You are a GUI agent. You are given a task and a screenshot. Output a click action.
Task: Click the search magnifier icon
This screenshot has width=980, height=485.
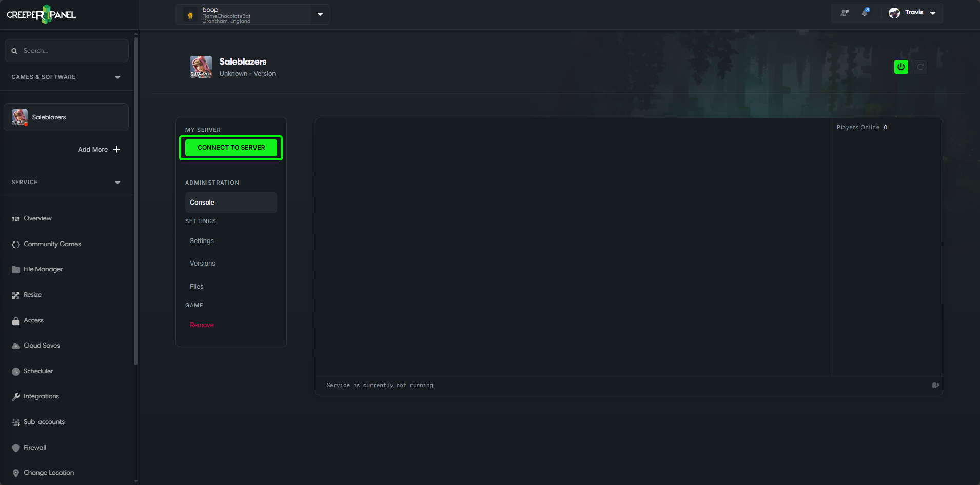(x=14, y=51)
